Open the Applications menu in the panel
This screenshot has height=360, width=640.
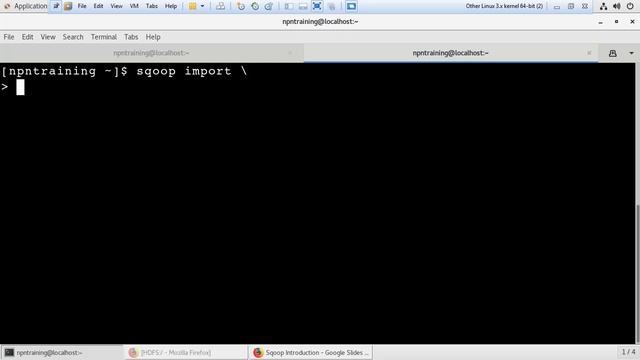25,6
